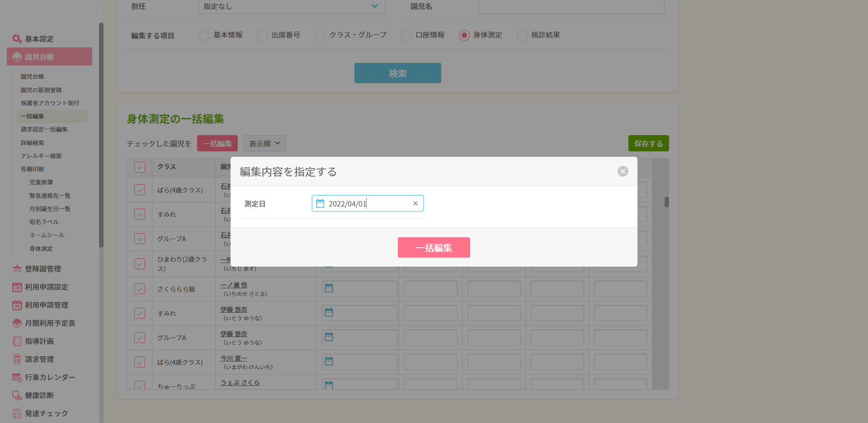Screen dimensions: 868x423
Task: Click the 発達チェック checklist icon
Action: (x=17, y=414)
